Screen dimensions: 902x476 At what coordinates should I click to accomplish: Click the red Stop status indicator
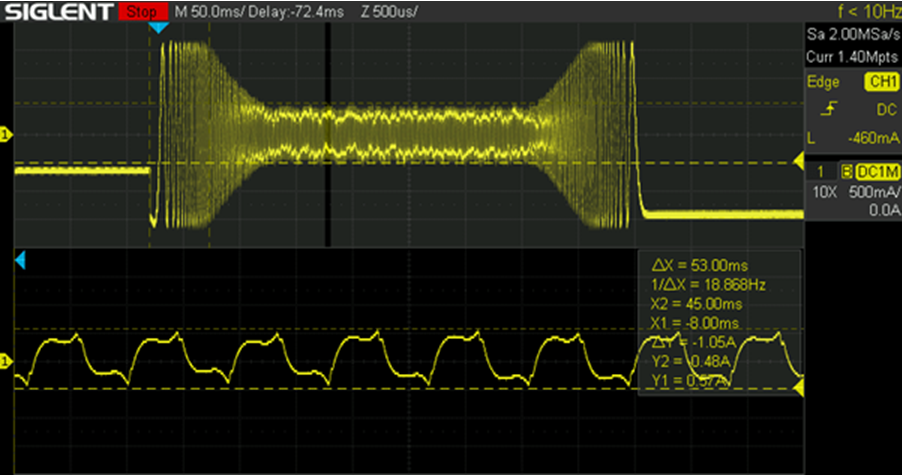click(x=142, y=12)
